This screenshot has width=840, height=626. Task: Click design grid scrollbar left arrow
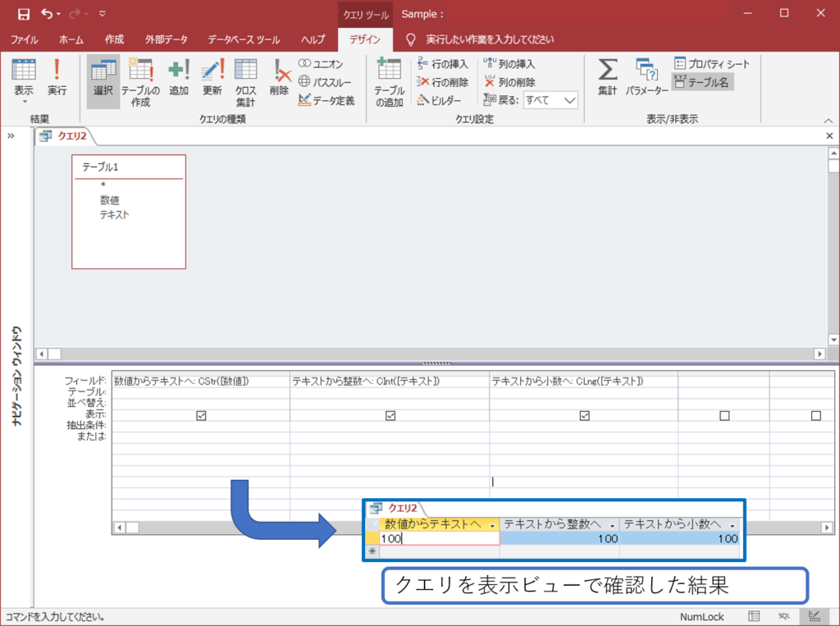point(120,528)
